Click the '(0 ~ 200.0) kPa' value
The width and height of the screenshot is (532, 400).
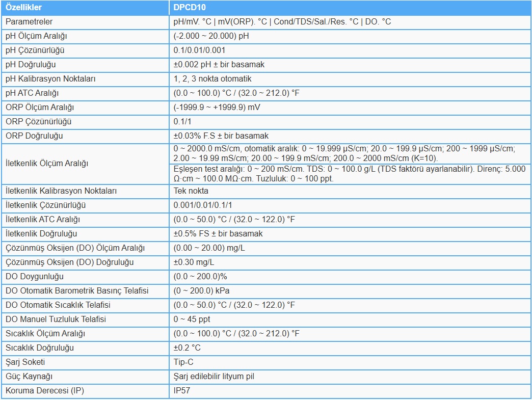coord(201,290)
